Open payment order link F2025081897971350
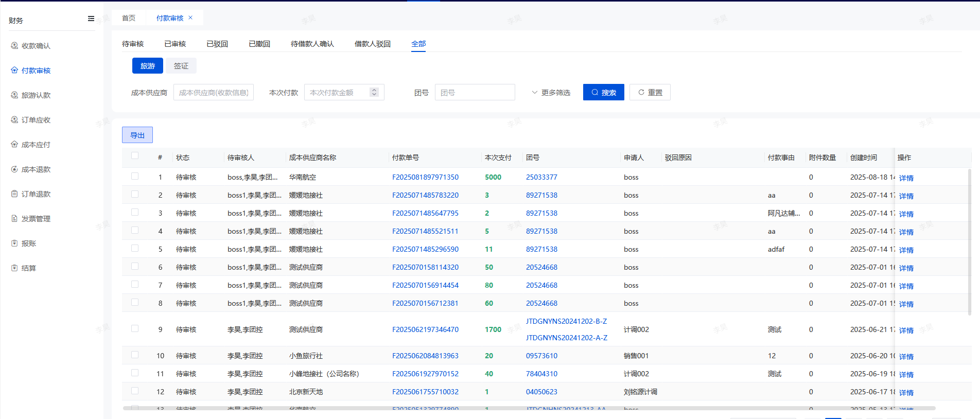This screenshot has width=980, height=419. click(x=425, y=177)
